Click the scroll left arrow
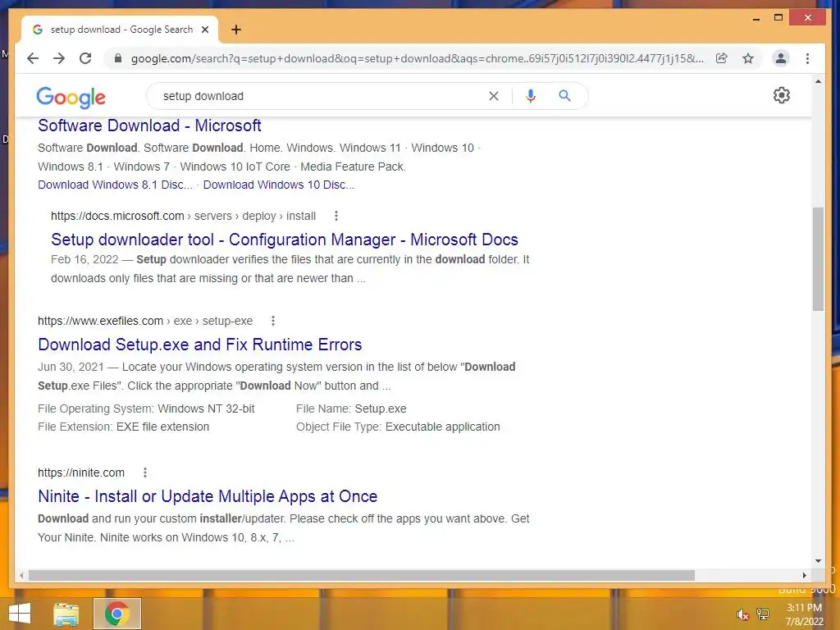The height and width of the screenshot is (630, 840). click(21, 575)
